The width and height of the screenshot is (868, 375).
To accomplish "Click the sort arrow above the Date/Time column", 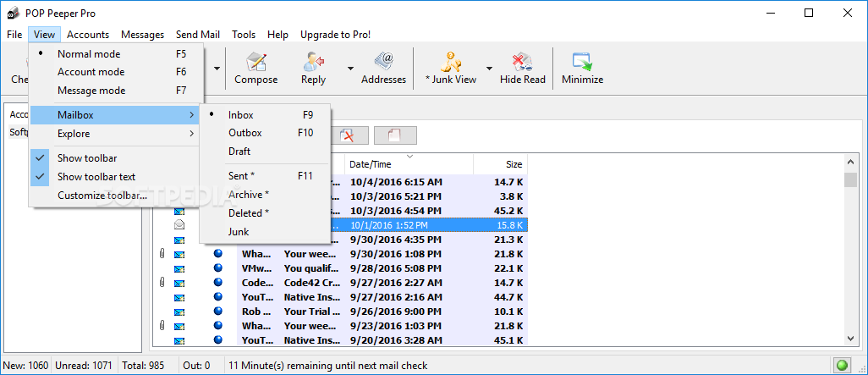I will [x=409, y=157].
